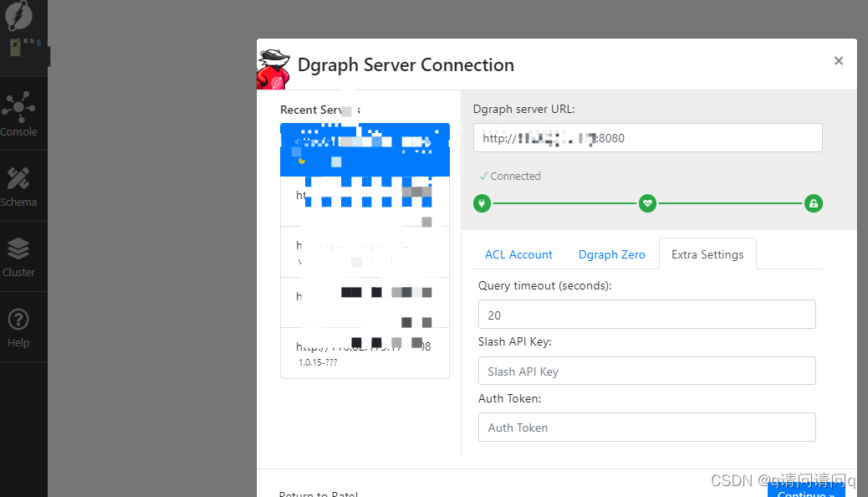
Task: Follow the Return to Ratel link
Action: pos(319,493)
